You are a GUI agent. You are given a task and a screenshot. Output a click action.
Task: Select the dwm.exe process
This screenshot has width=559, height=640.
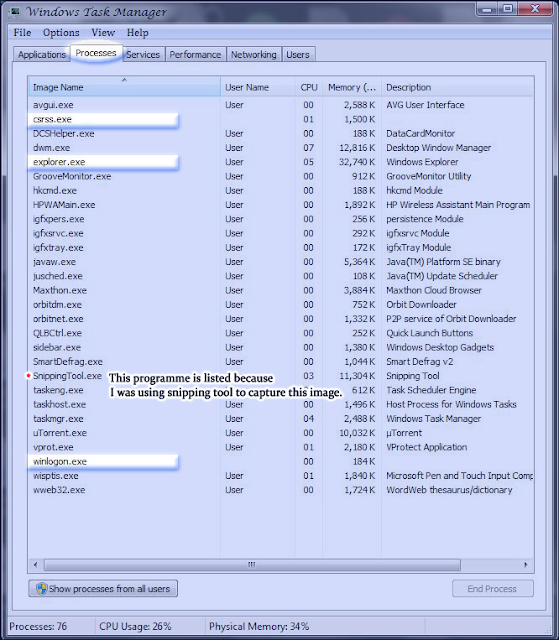281,148
